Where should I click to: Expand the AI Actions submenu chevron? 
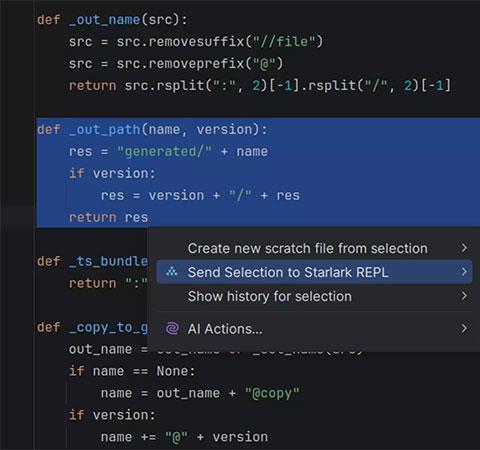pyautogui.click(x=464, y=329)
